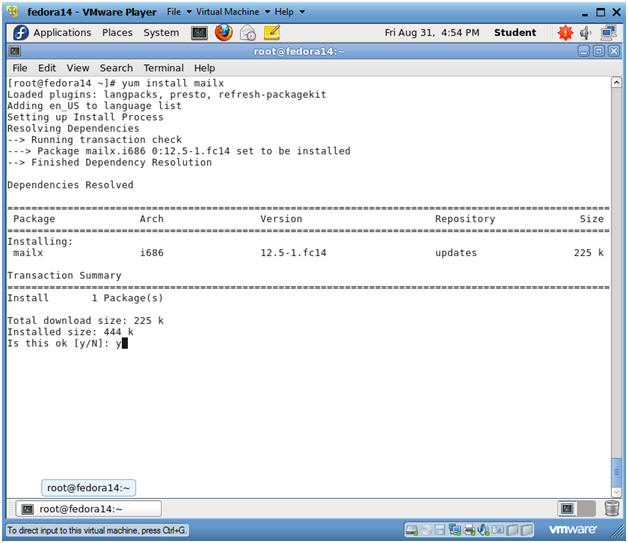This screenshot has height=543, width=628.
Task: Click version 12.5-1.fc14 in table
Action: [293, 253]
